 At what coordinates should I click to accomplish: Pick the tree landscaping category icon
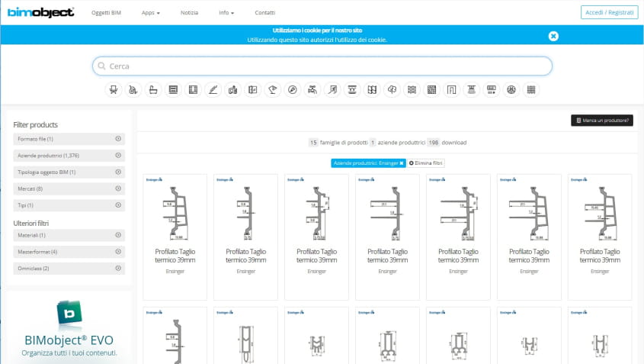coord(392,90)
